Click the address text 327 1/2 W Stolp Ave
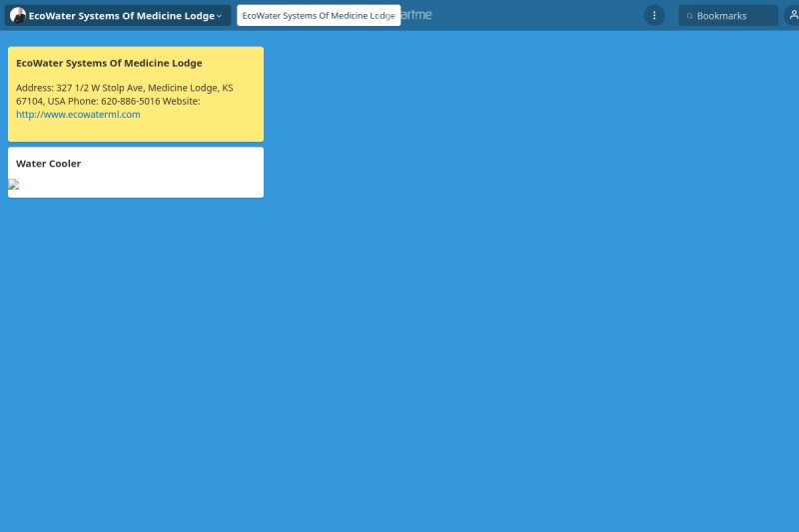The image size is (799, 532). click(100, 88)
